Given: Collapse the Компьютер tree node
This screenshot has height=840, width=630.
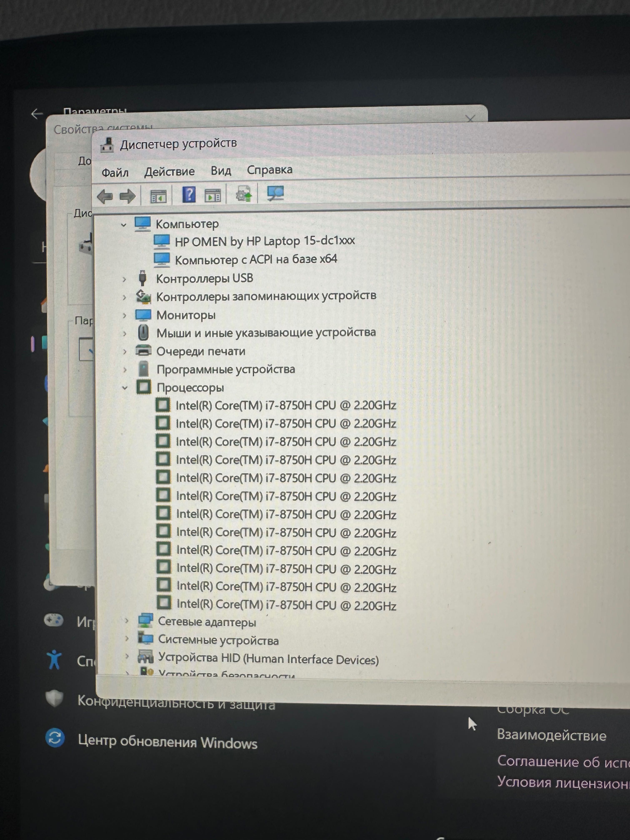Looking at the screenshot, I should click(x=123, y=225).
